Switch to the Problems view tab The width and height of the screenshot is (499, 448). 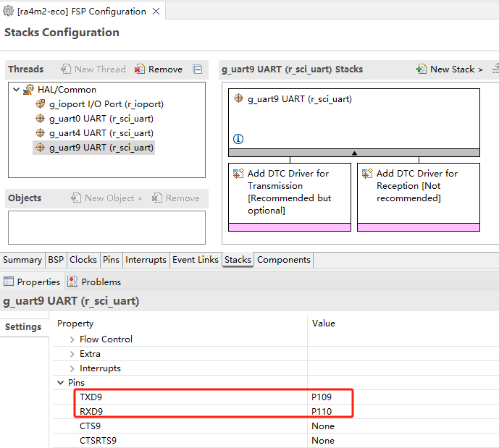point(95,282)
